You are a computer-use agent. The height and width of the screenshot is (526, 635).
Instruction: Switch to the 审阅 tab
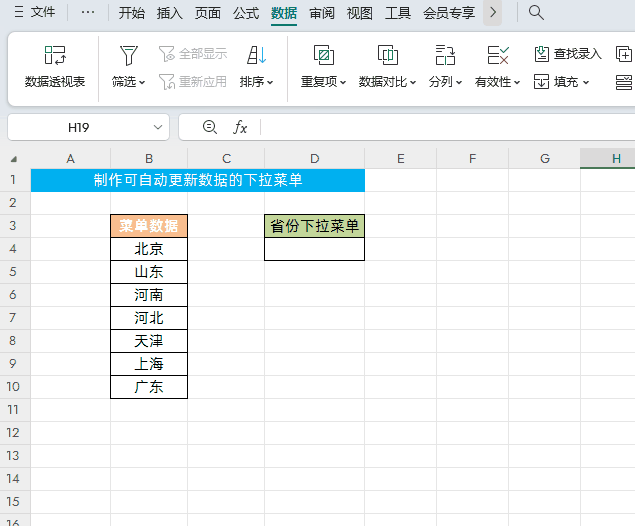point(322,13)
